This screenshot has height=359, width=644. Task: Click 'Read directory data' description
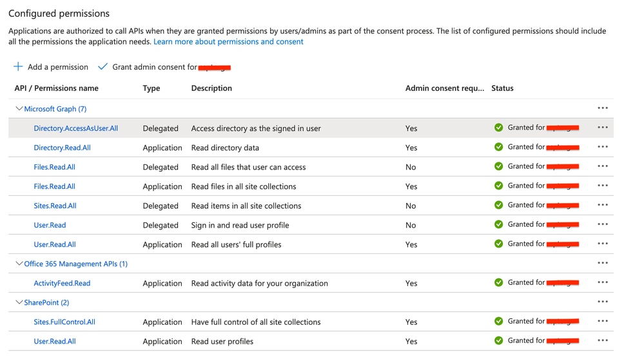[225, 148]
